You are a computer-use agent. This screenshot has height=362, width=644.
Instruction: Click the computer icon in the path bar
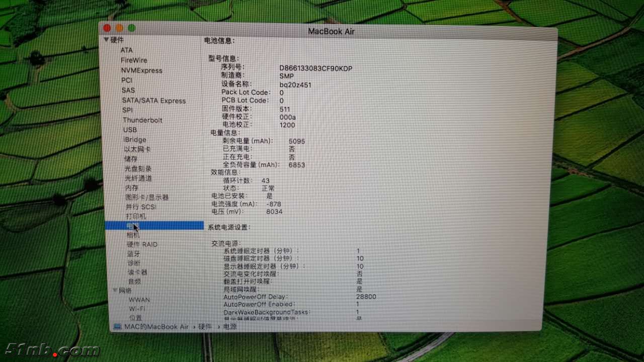[117, 327]
